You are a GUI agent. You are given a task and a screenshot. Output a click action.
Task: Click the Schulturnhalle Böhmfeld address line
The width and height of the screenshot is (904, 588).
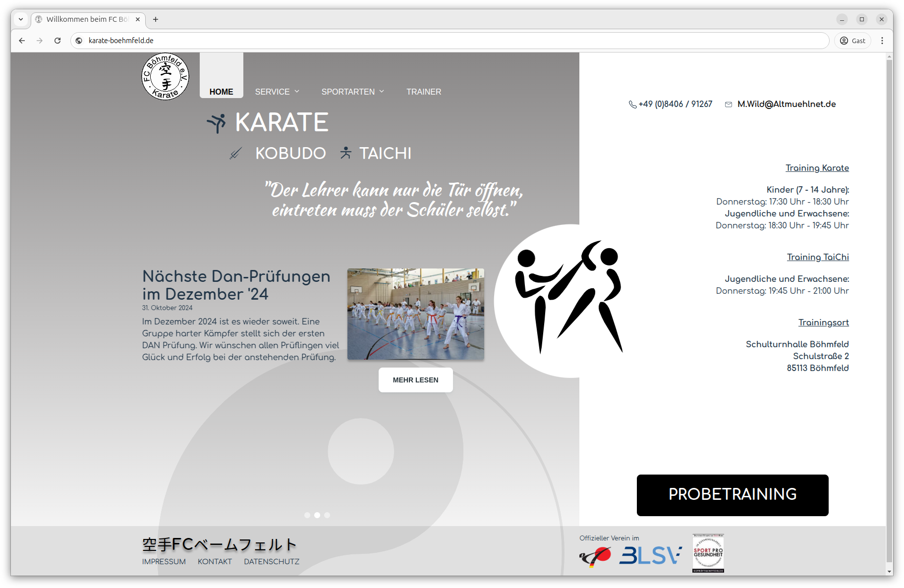point(797,344)
